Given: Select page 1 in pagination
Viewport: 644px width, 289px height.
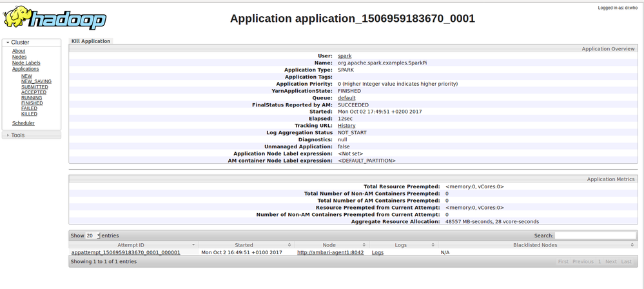Looking at the screenshot, I should click(600, 262).
